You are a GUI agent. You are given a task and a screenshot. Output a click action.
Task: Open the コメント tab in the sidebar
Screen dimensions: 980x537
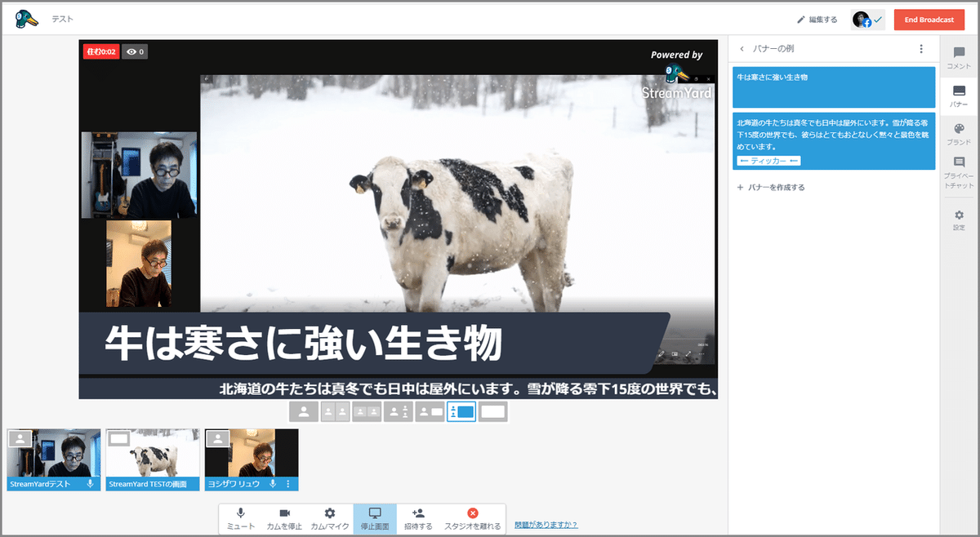point(959,57)
